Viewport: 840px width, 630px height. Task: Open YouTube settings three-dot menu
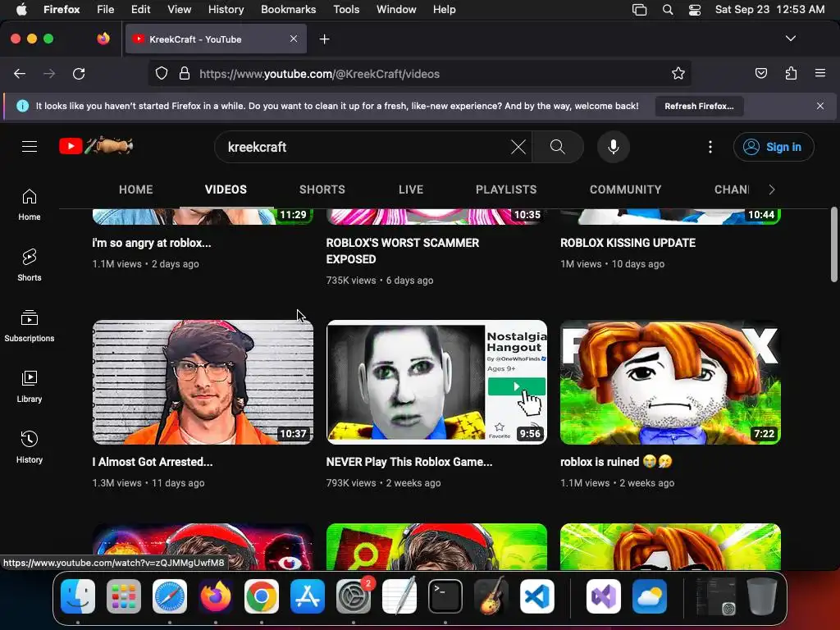[x=710, y=147]
